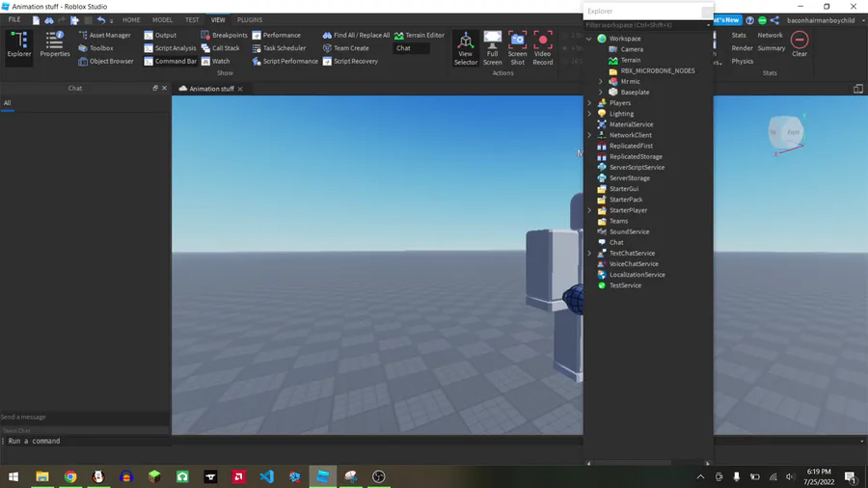Expand the Players service
Viewport: 868px width, 488px height.
coord(589,103)
